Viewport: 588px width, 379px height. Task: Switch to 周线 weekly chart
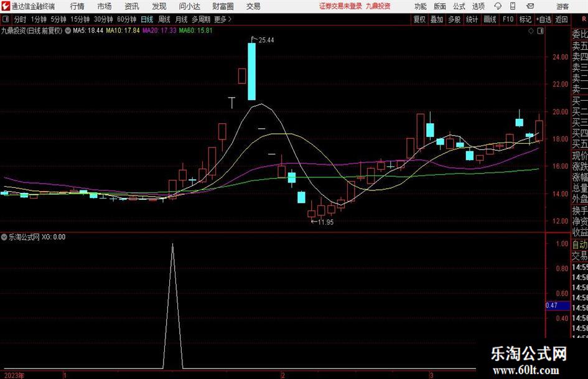tap(164, 19)
